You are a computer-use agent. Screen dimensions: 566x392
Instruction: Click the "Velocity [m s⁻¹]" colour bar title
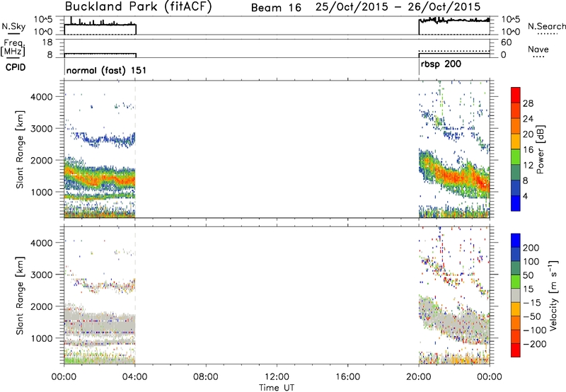pyautogui.click(x=553, y=295)
